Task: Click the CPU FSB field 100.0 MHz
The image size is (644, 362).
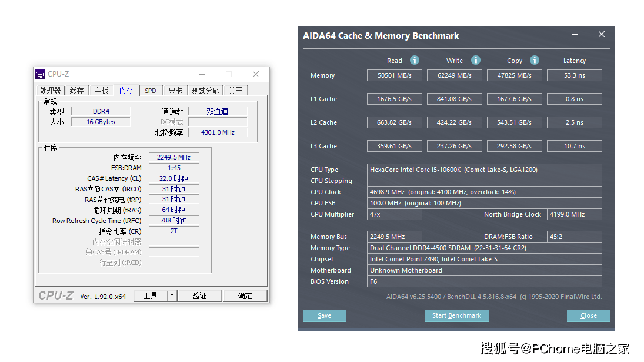Action: (484, 203)
